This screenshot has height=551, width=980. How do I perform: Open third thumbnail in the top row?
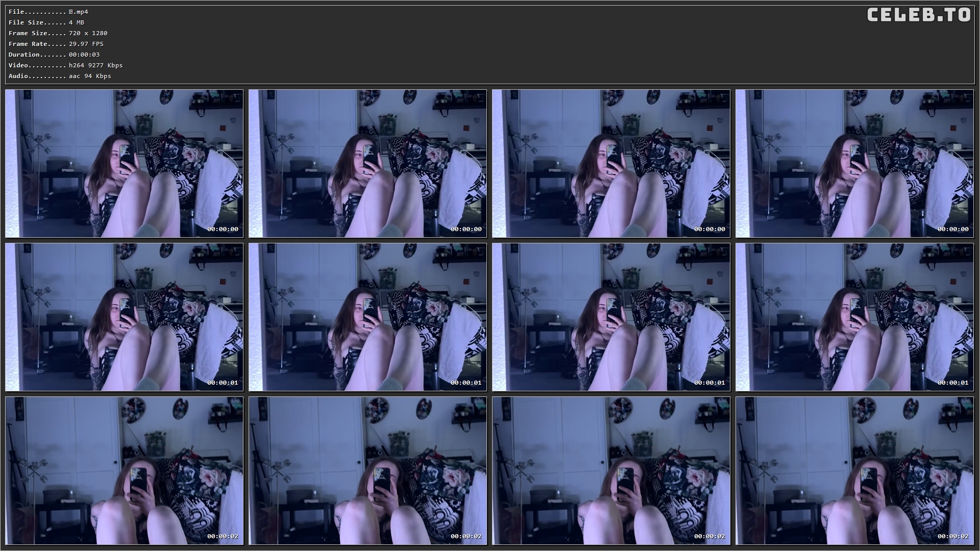tap(611, 163)
